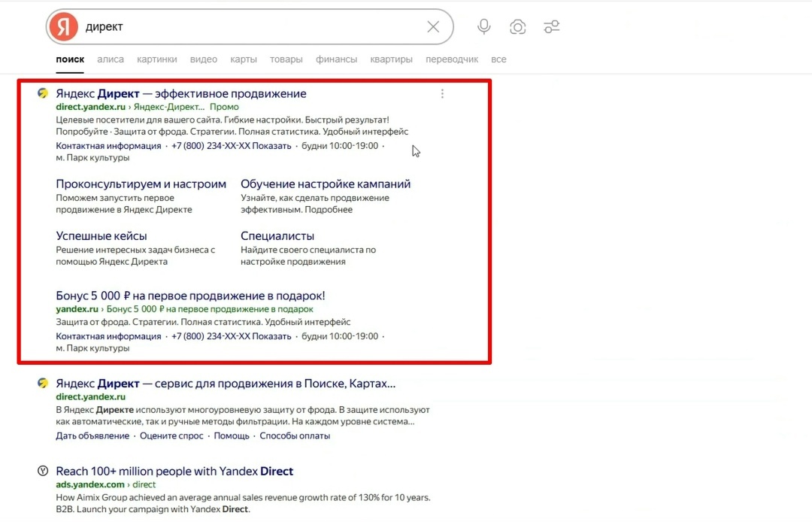Click the Yandex logo in search bar

tap(64, 26)
